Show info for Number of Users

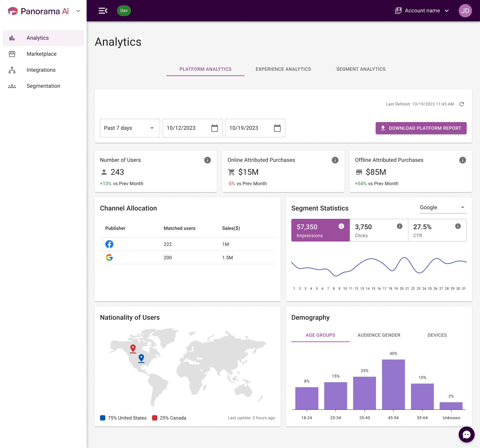[207, 160]
